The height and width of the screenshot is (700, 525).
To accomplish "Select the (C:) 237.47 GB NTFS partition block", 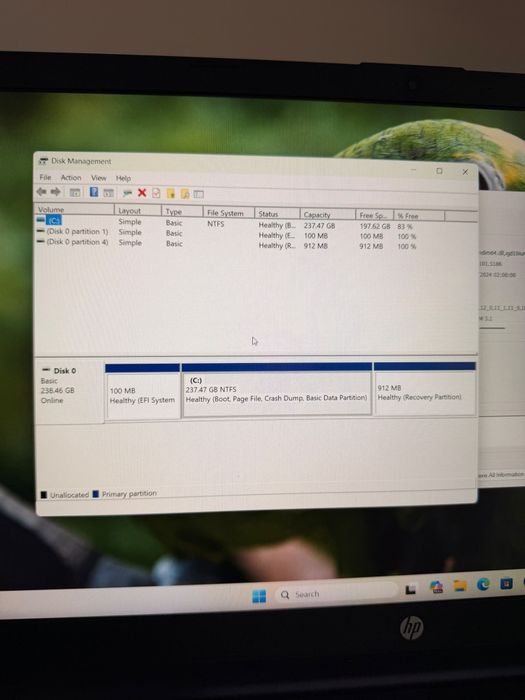I will click(277, 389).
